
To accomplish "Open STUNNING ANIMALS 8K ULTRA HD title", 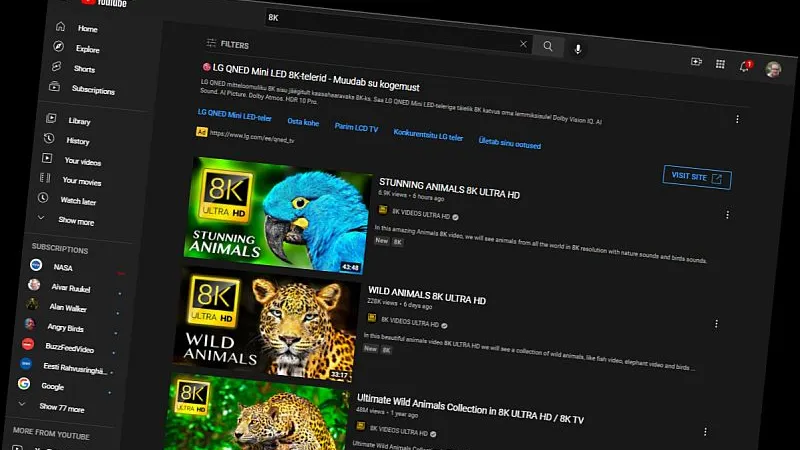I will pyautogui.click(x=449, y=189).
